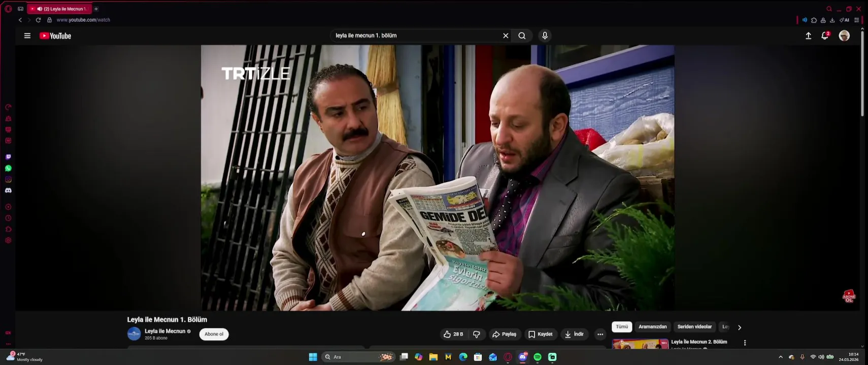Download the video with İndir
The width and height of the screenshot is (868, 365).
pos(574,334)
